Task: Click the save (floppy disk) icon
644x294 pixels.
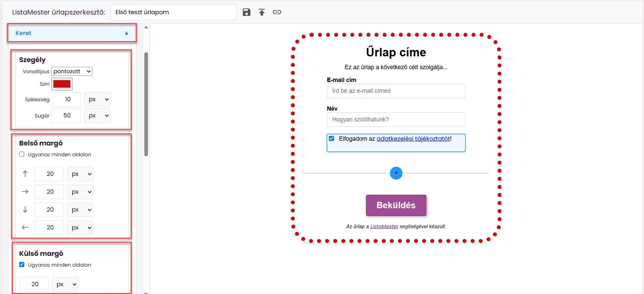Action: point(247,12)
